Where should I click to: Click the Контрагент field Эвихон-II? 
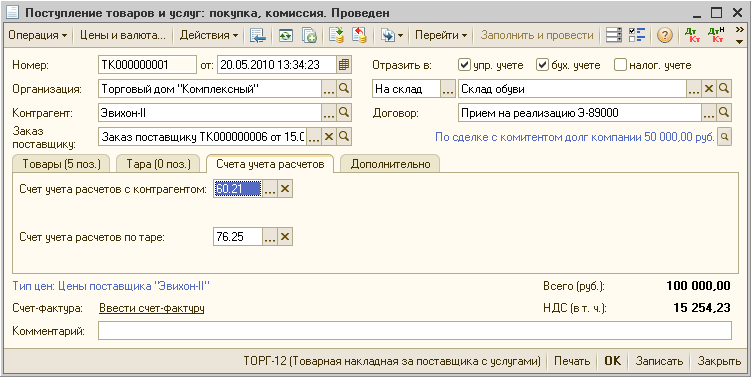209,113
